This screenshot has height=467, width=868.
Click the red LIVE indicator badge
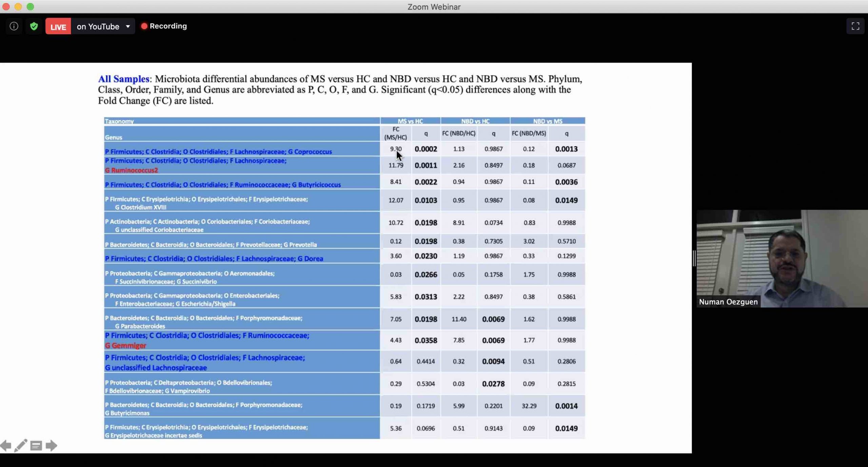click(x=58, y=26)
